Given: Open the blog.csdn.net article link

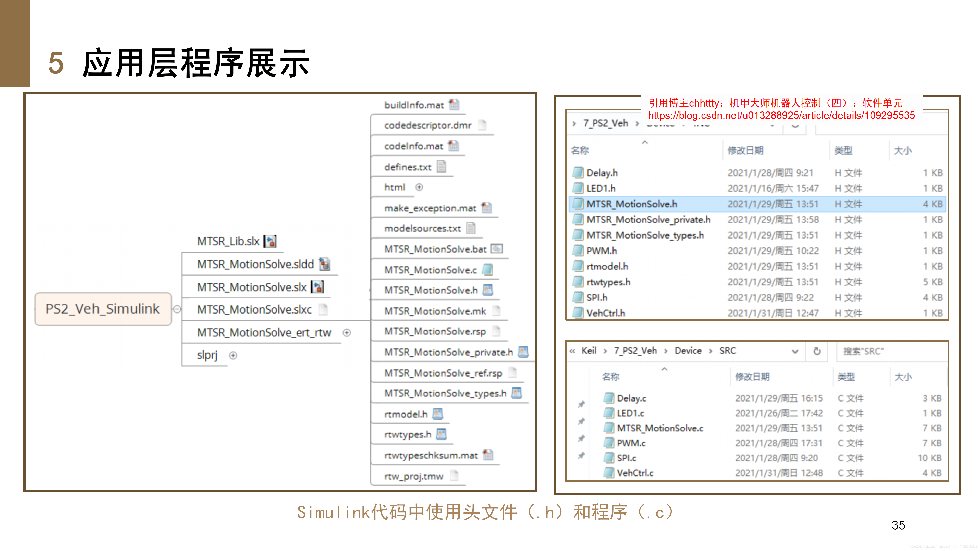Looking at the screenshot, I should coord(781,115).
